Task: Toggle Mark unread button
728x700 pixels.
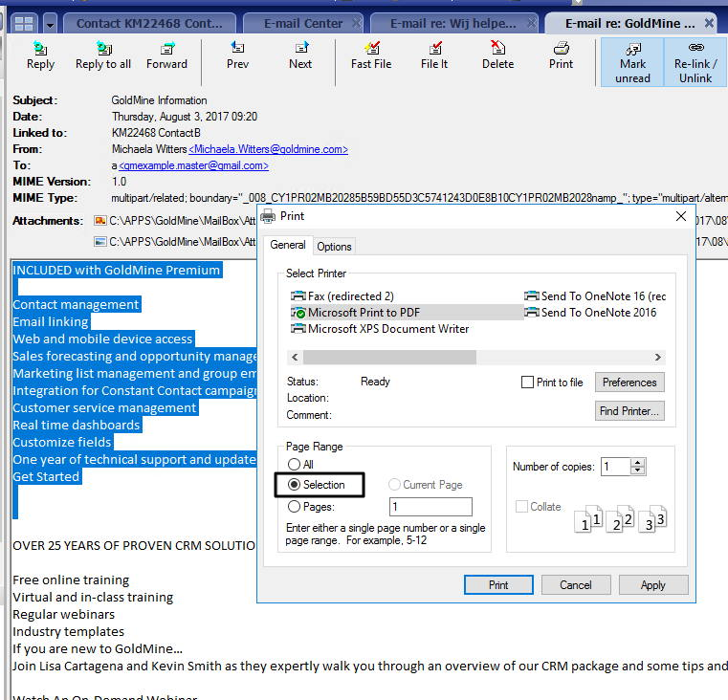Action: (x=632, y=62)
